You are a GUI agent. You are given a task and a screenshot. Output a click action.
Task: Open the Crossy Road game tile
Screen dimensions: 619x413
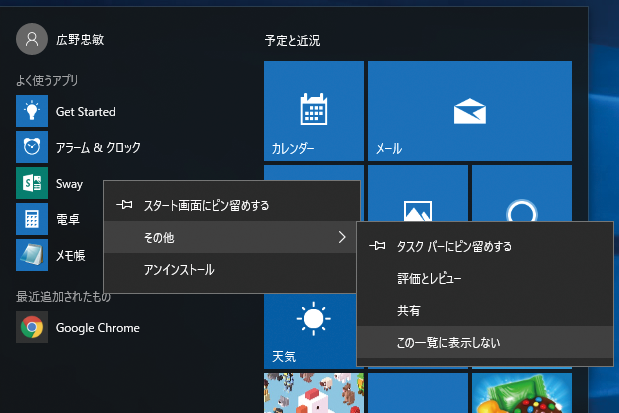(314, 393)
